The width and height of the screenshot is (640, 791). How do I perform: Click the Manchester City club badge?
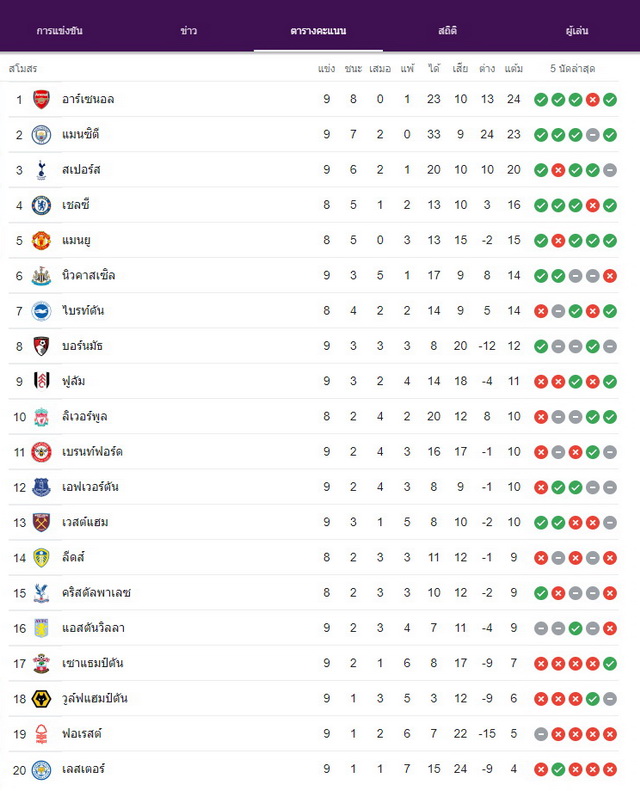41,135
